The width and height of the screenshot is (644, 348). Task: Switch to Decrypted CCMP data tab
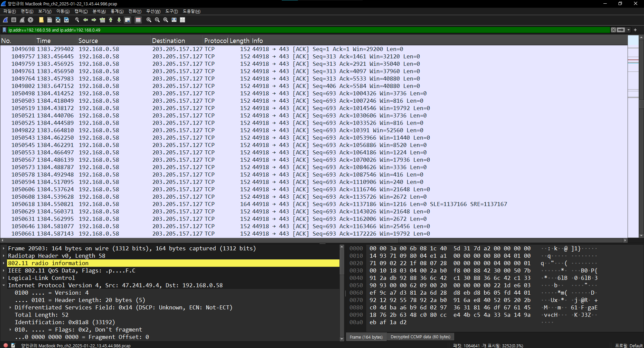click(x=420, y=337)
